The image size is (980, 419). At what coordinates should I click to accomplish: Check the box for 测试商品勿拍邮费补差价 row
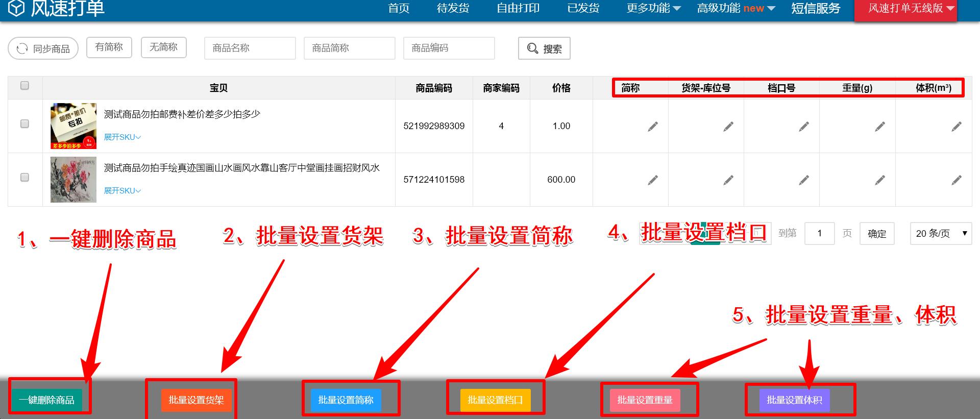(x=24, y=124)
